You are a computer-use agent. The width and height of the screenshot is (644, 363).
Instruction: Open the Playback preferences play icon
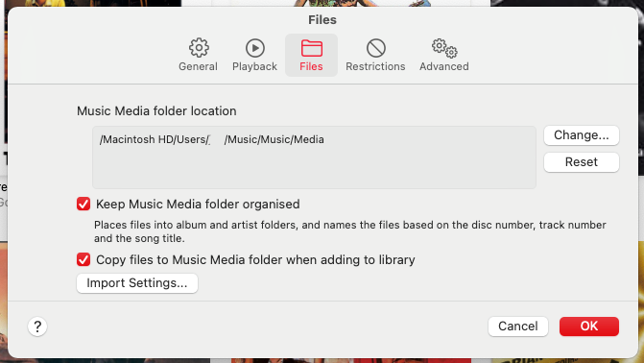tap(255, 48)
